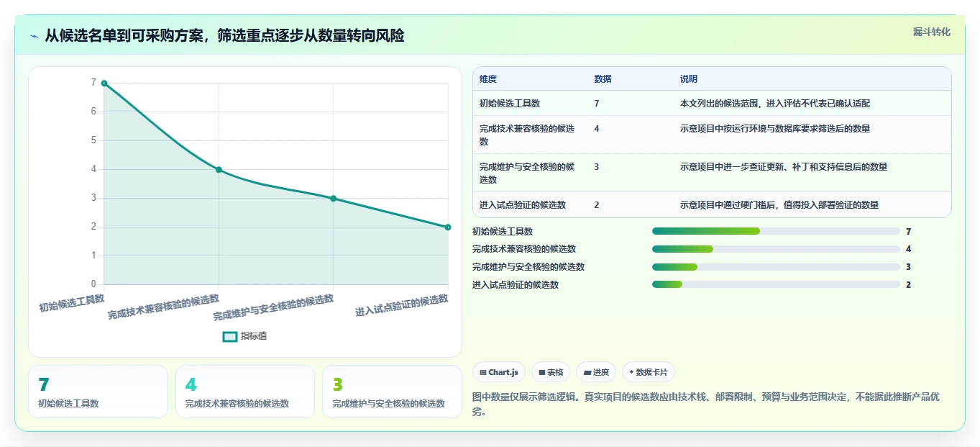Image resolution: width=980 pixels, height=447 pixels.
Task: Click the 数据 table column header
Action: [603, 79]
